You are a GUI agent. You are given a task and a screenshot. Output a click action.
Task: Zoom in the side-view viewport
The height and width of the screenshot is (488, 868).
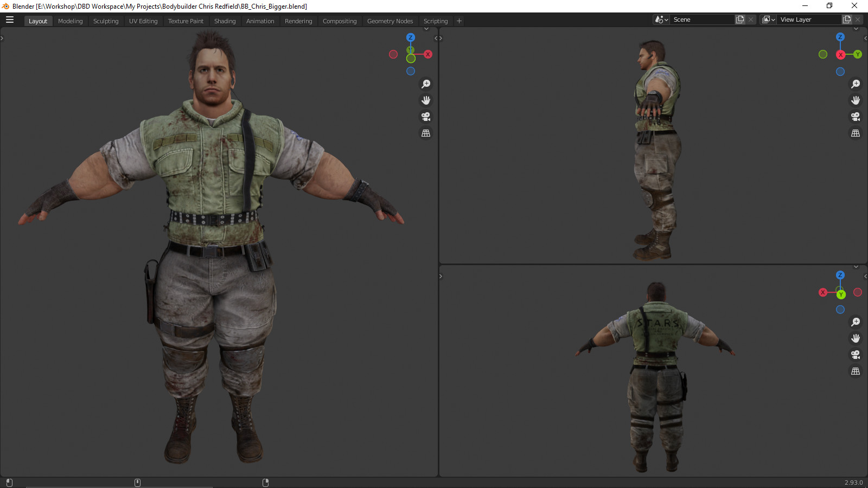856,84
